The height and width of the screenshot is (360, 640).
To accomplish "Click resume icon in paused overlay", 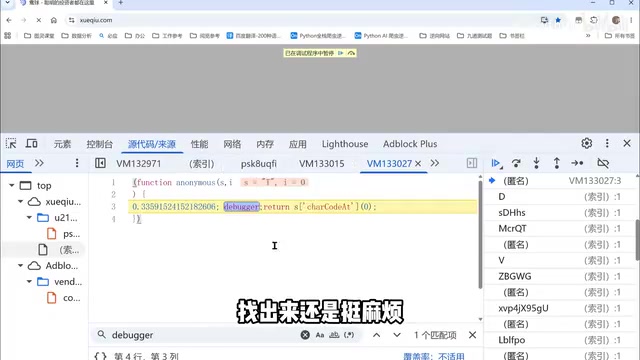I will coord(340,53).
